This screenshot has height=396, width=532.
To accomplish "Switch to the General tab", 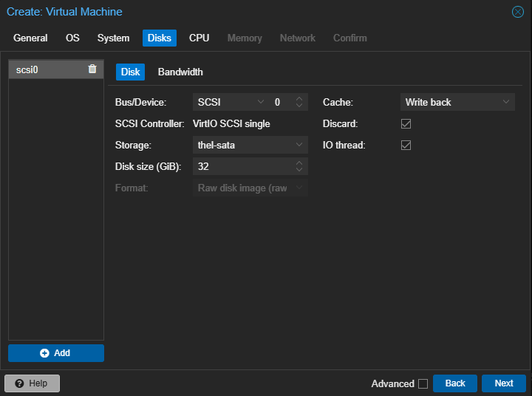I will coord(30,38).
